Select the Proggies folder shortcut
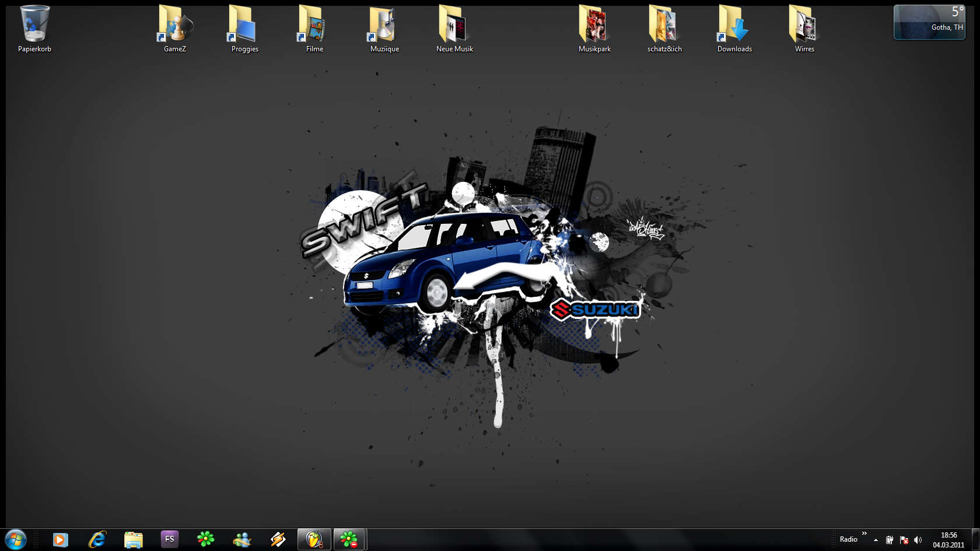The width and height of the screenshot is (980, 551). coord(245,29)
